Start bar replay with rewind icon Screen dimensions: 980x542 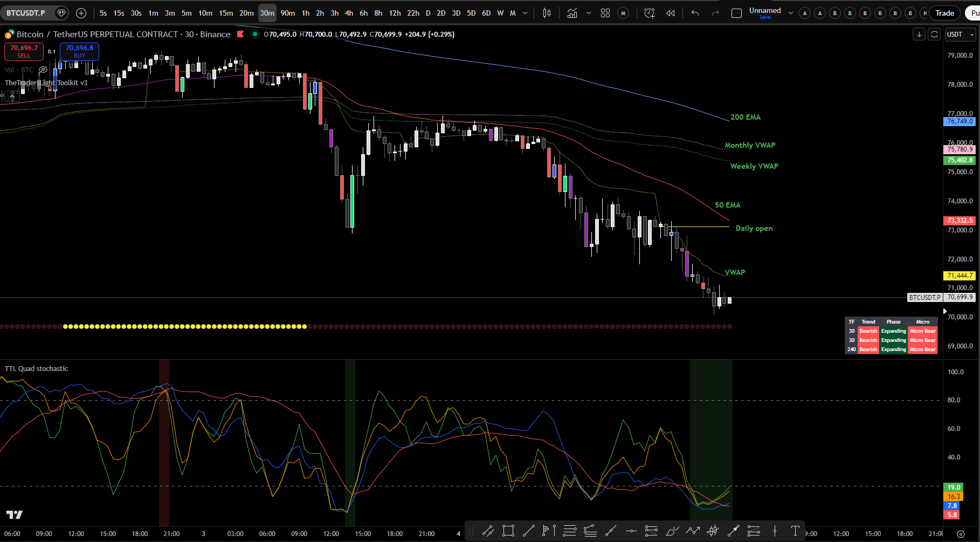671,13
